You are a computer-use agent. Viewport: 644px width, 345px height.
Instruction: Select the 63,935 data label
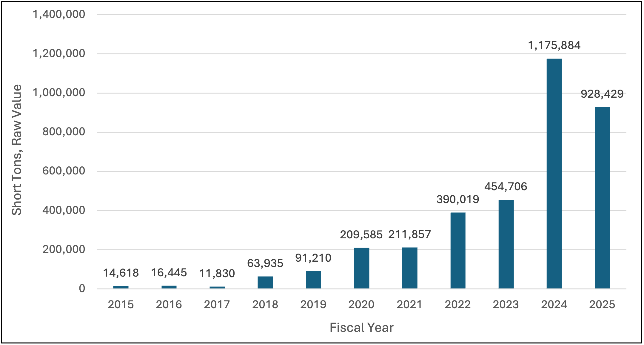coord(265,263)
